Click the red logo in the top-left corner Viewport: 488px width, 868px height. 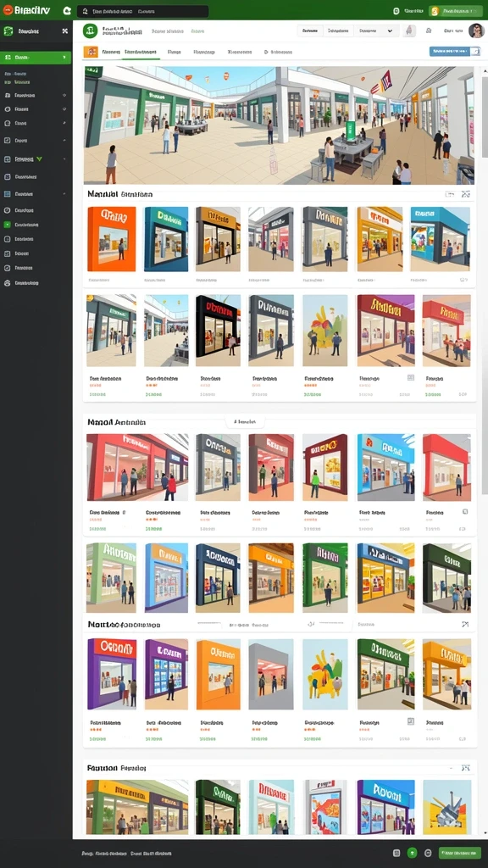click(x=8, y=10)
